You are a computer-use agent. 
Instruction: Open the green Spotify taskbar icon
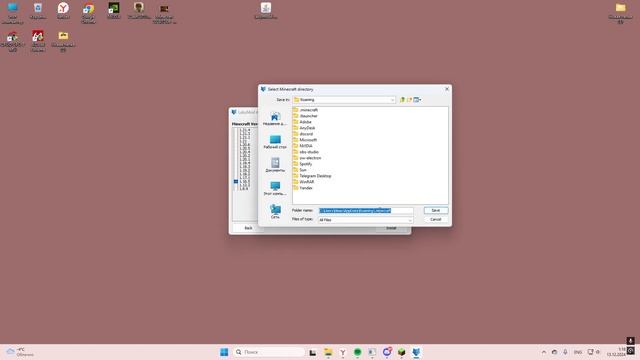(358, 352)
